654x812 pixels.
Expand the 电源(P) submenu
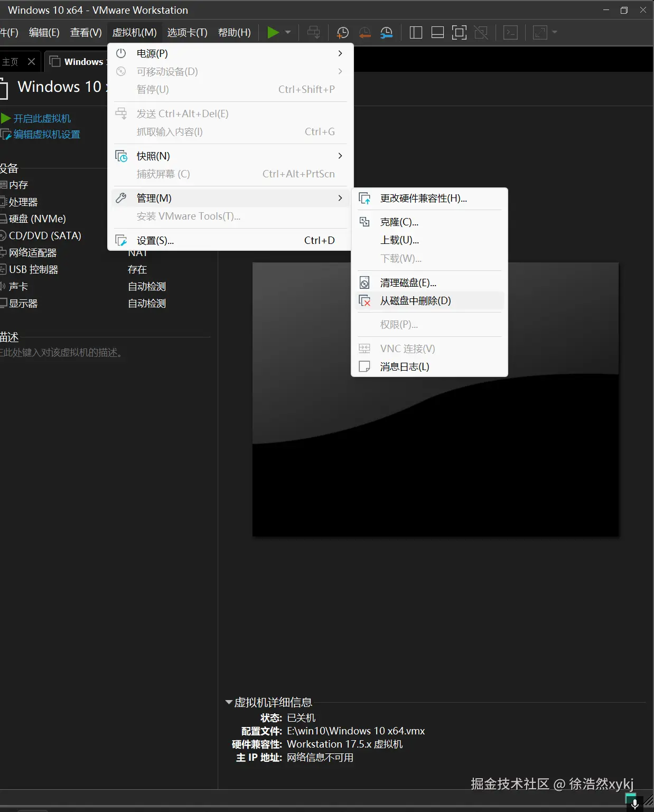coord(230,53)
